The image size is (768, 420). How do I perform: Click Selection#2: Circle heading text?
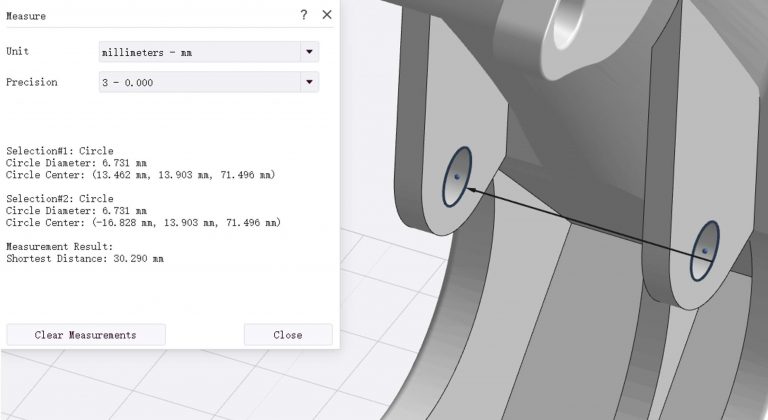tap(60, 198)
